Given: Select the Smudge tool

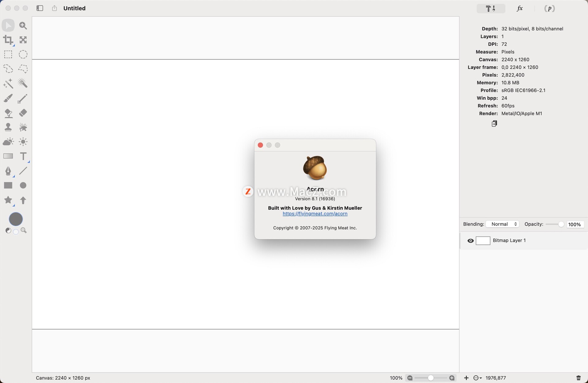Looking at the screenshot, I should pyautogui.click(x=23, y=127).
